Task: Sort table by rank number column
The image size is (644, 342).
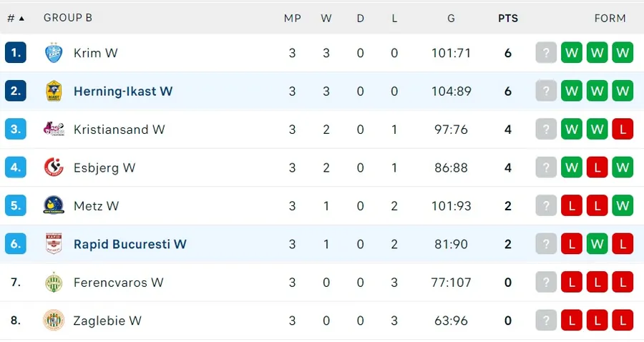Action: [x=15, y=18]
